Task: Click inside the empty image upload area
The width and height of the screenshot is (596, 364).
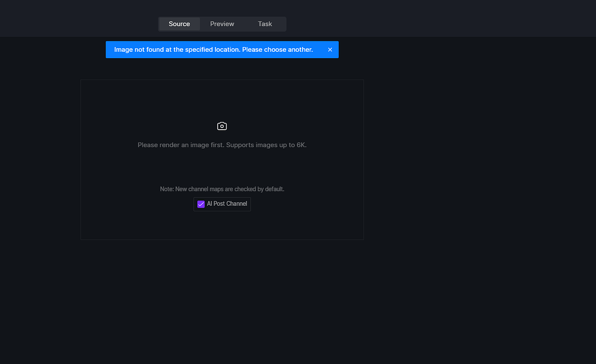Action: [222, 105]
